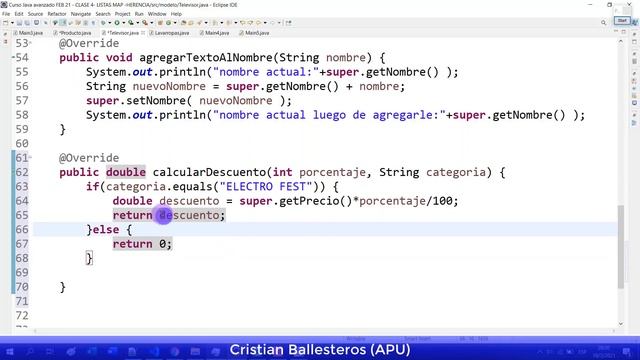Expand the New Java Class dropdown arrow

click(175, 23)
